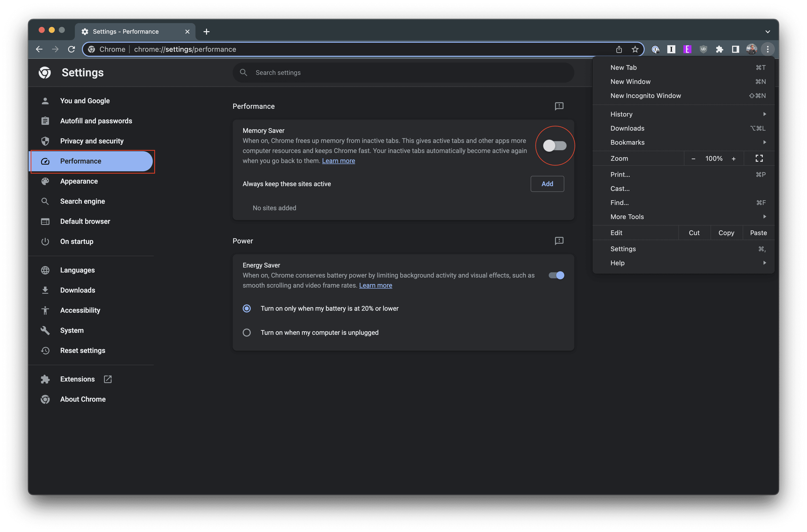Click the forward navigation arrow
This screenshot has width=807, height=532.
click(x=55, y=49)
